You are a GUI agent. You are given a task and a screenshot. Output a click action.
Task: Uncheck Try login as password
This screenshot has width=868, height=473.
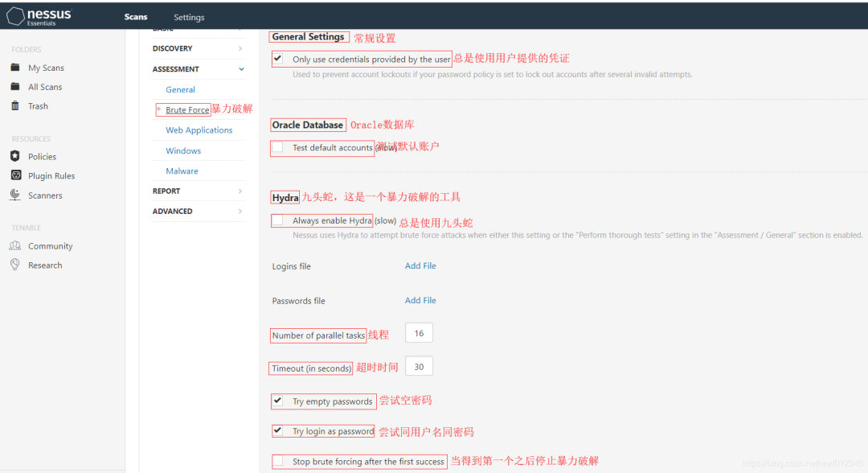click(278, 430)
